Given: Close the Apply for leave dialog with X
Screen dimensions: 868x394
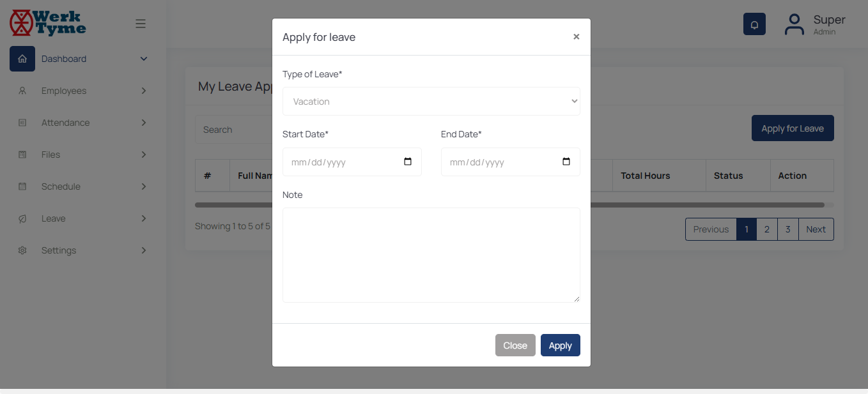Looking at the screenshot, I should (576, 37).
